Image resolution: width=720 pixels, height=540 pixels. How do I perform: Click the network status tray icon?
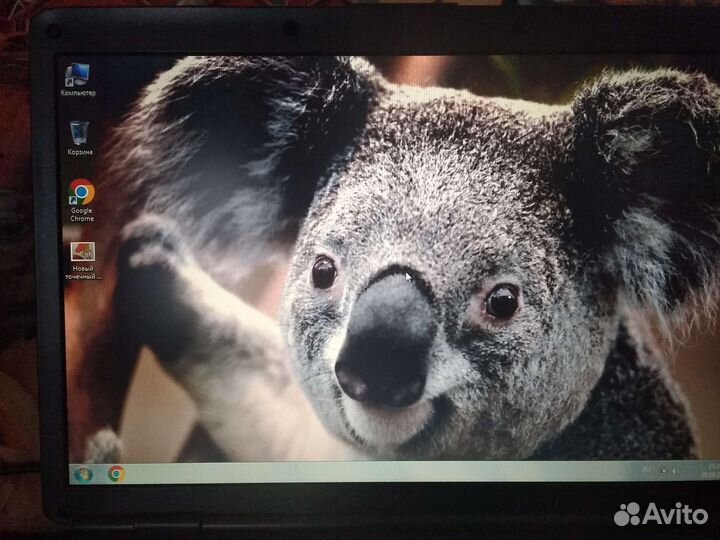[662, 470]
